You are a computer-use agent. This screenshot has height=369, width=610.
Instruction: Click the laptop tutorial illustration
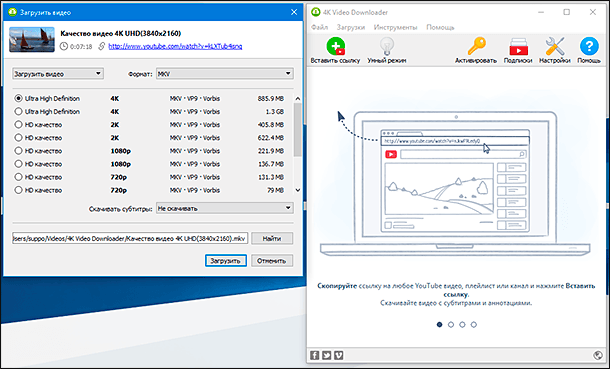point(455,184)
